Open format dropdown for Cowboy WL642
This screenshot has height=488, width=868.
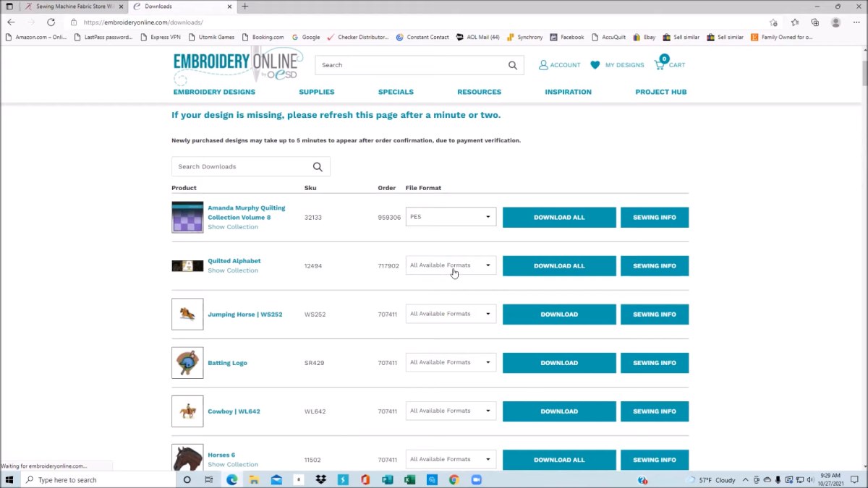pyautogui.click(x=451, y=411)
